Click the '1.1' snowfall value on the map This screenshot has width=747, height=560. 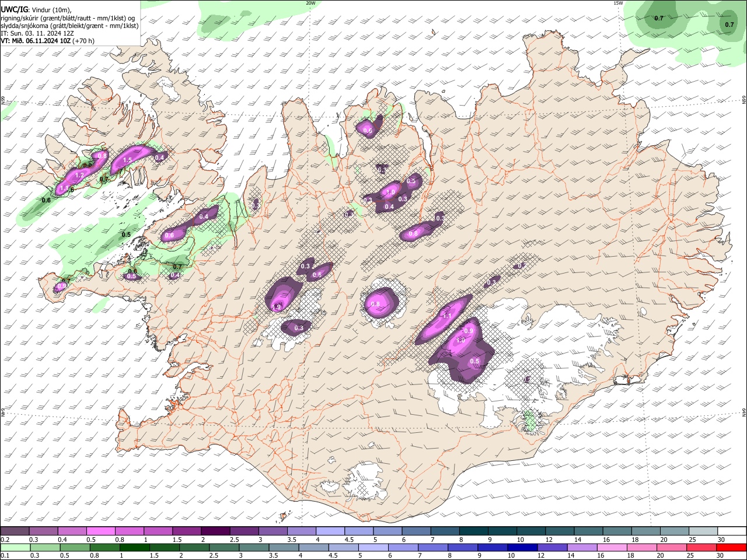(x=448, y=316)
